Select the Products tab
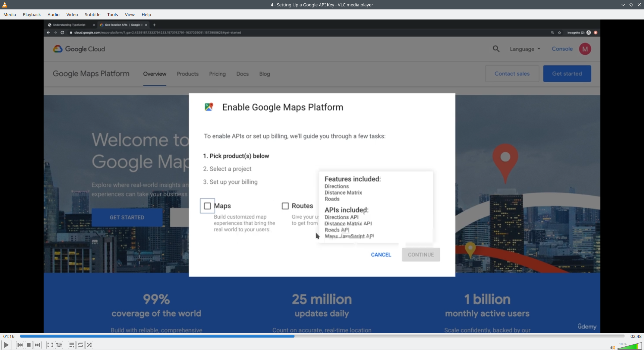Viewport: 644px width, 350px height. click(x=188, y=74)
